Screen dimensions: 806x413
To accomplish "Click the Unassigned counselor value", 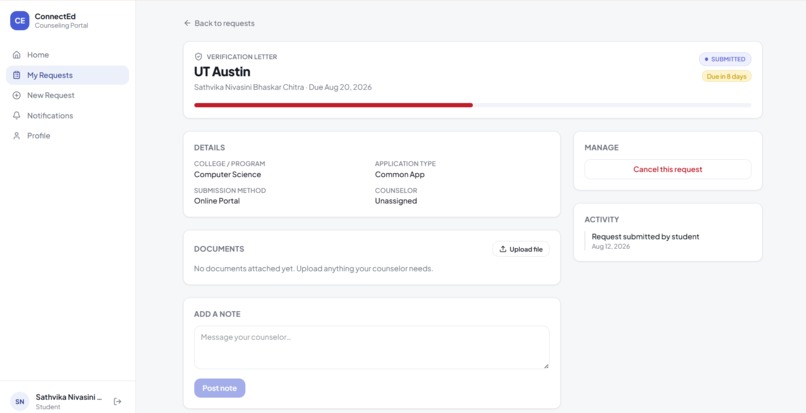I will [x=396, y=201].
